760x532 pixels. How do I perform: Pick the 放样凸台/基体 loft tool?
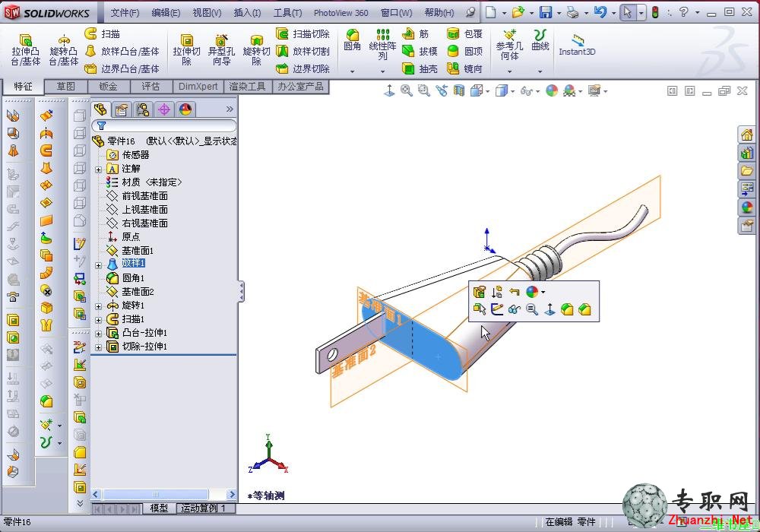point(122,52)
